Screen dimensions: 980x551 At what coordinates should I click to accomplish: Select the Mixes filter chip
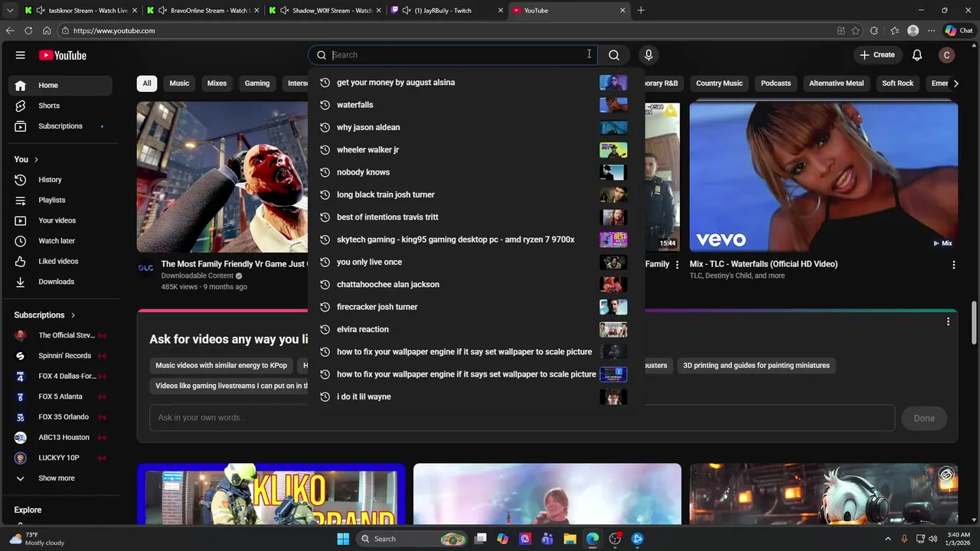[x=217, y=83]
